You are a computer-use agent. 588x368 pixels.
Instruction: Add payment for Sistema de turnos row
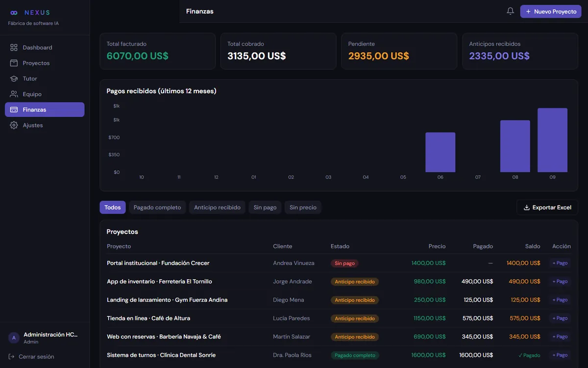(560, 355)
